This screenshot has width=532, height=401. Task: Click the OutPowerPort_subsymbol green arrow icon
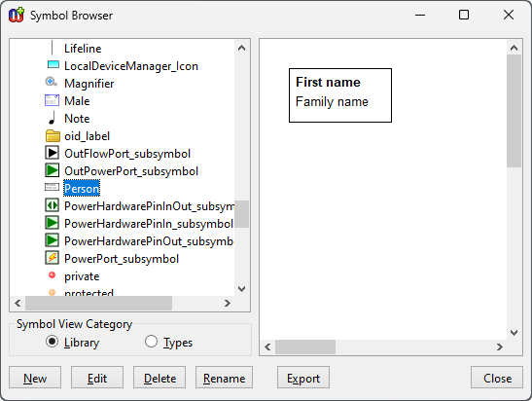tap(52, 170)
